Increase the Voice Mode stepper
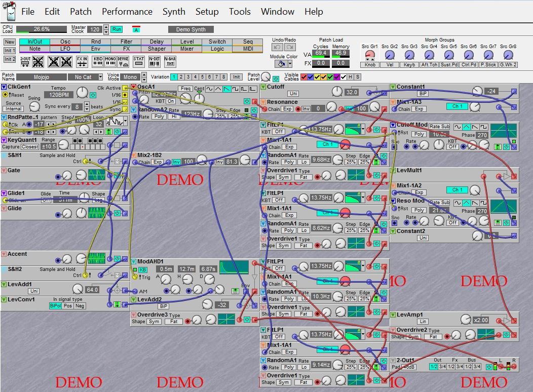533x392 pixels. click(144, 75)
